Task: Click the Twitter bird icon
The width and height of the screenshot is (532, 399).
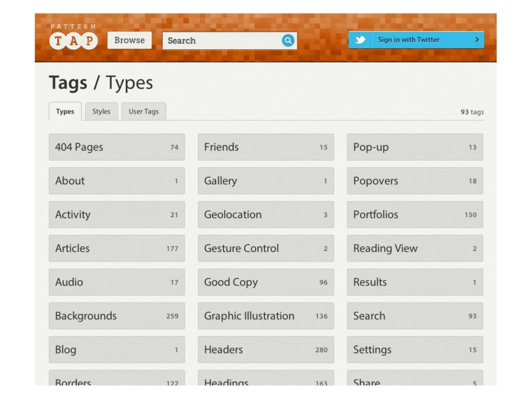Action: click(x=360, y=40)
